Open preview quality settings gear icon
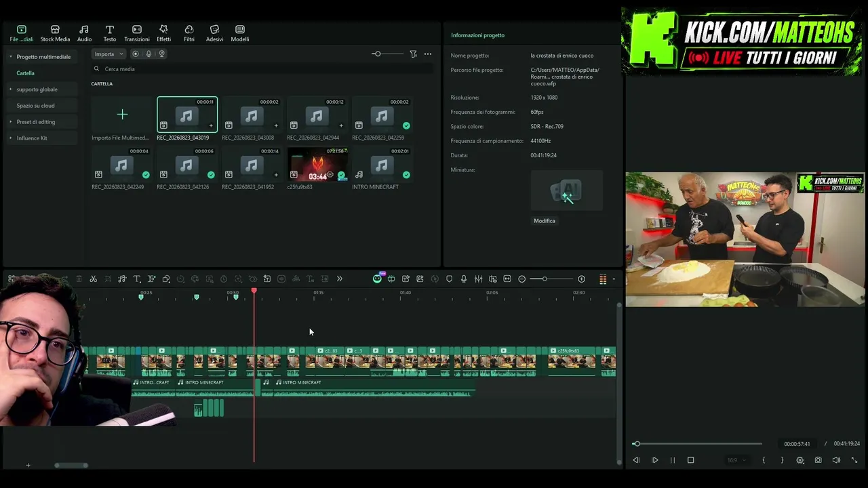Viewport: 868px width, 488px height. pyautogui.click(x=800, y=460)
